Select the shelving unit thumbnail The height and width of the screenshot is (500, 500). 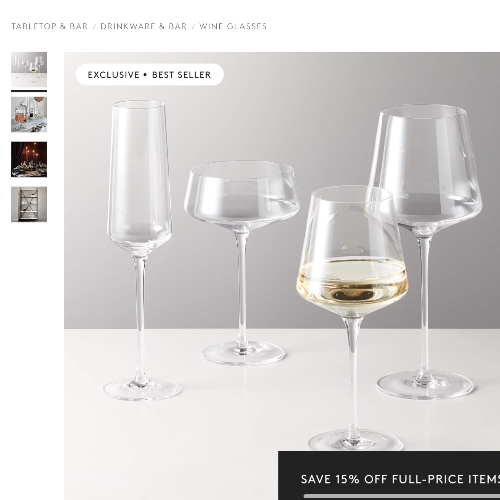point(29,204)
